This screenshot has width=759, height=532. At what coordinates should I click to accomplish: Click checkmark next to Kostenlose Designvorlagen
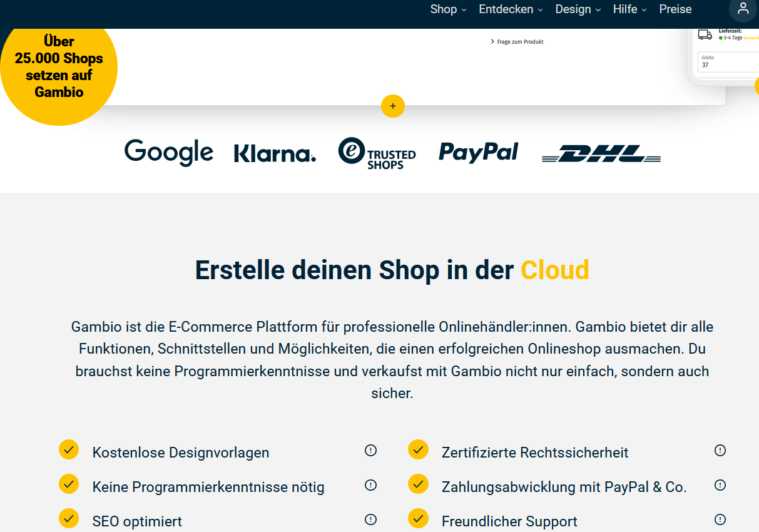pyautogui.click(x=69, y=449)
